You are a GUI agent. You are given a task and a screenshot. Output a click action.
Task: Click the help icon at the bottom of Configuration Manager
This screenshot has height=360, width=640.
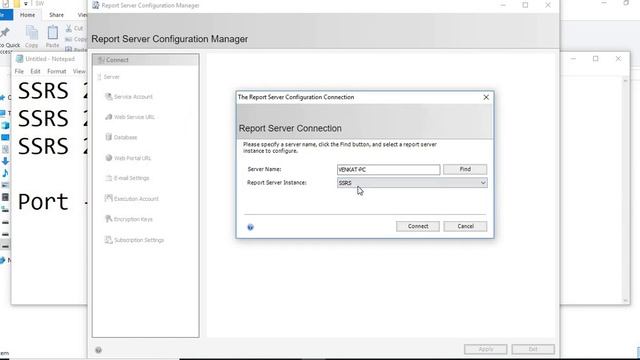(x=98, y=350)
